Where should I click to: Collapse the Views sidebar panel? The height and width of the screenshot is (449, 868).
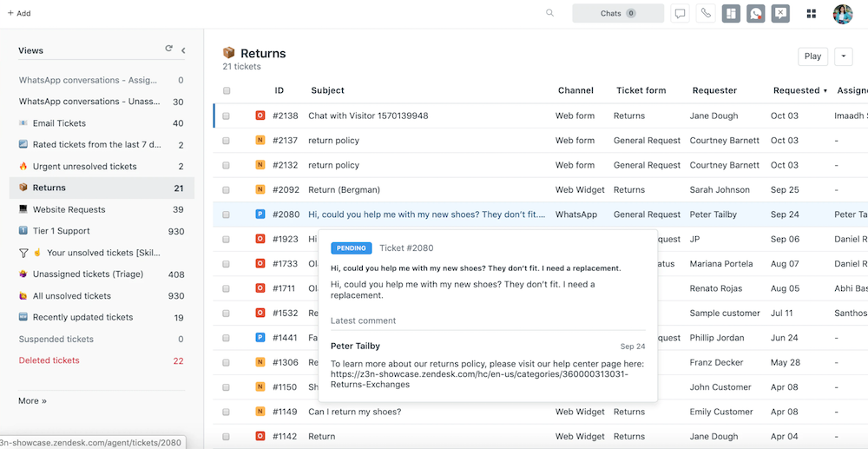183,50
